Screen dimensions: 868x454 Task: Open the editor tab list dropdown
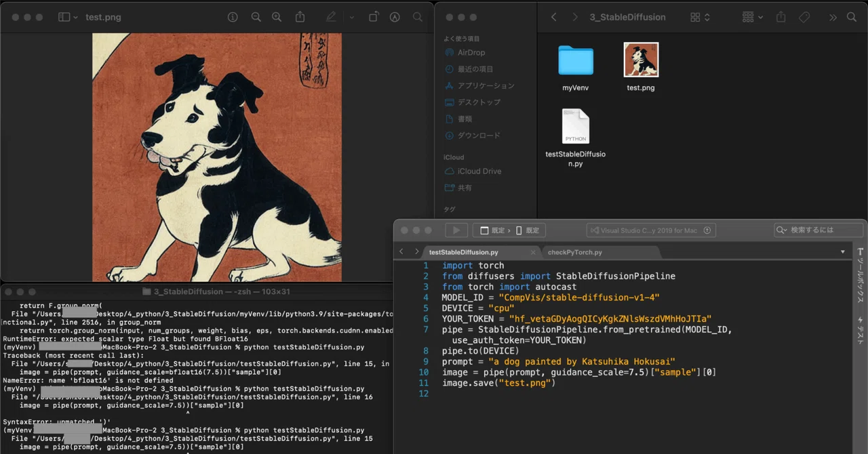click(x=843, y=252)
